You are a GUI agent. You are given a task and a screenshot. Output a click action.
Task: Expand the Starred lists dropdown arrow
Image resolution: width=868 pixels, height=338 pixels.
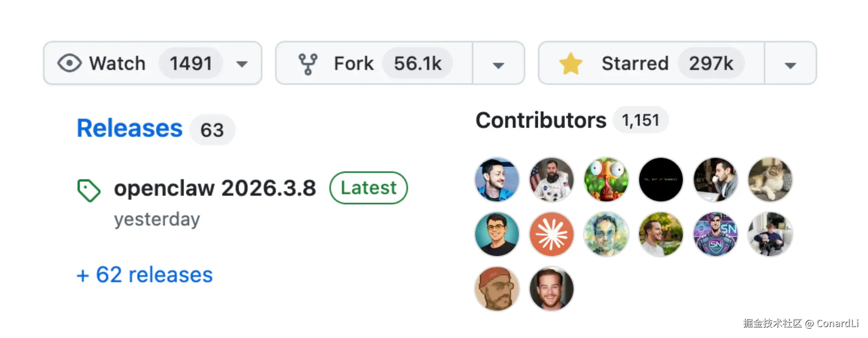click(790, 65)
